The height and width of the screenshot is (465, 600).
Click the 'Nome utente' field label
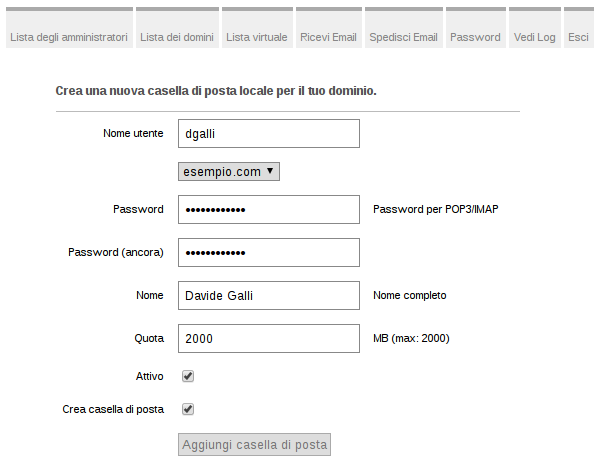click(x=133, y=133)
